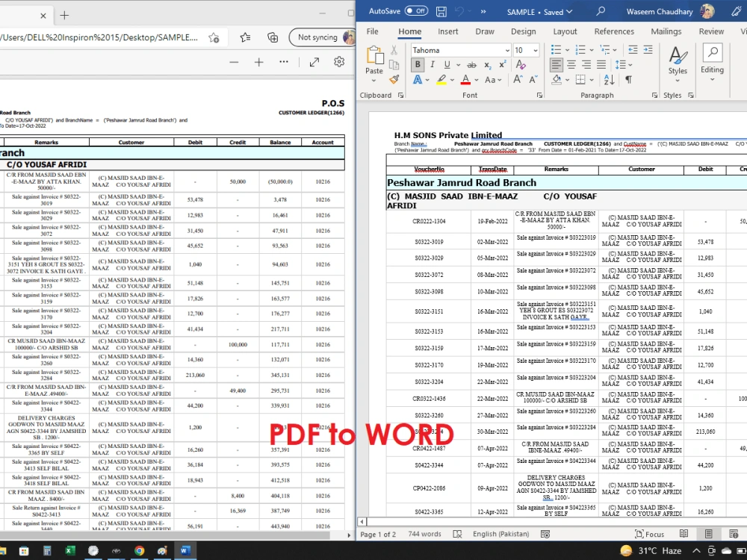Open browser Favorites star list icon
The width and height of the screenshot is (747, 560).
tap(245, 37)
